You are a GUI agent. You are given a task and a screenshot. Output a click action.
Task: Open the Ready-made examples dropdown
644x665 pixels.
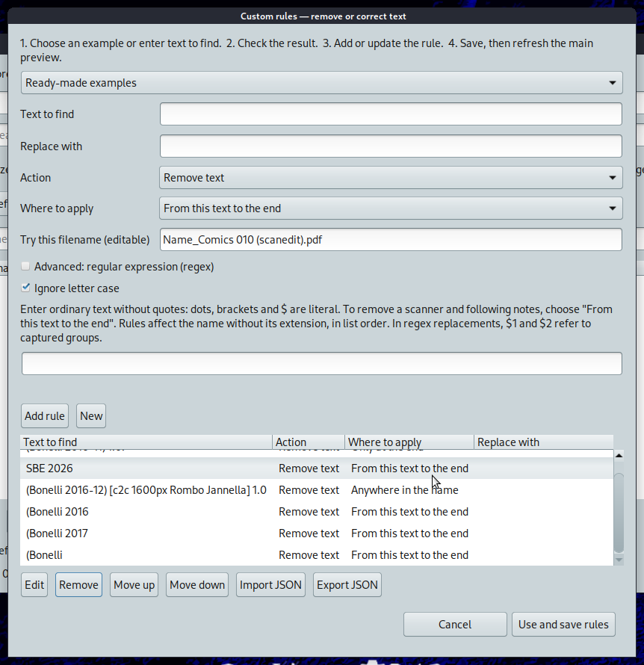[321, 83]
